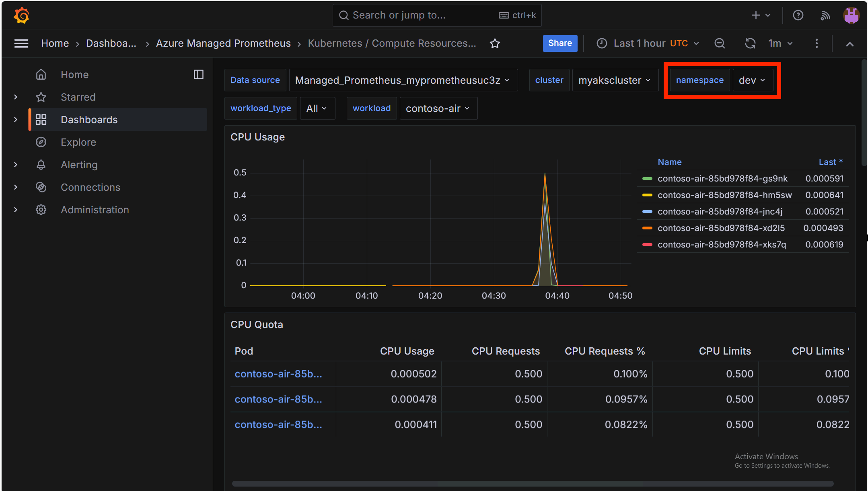
Task: Toggle the contoso-air-85bd978f84-xd2l5 series
Action: pos(721,228)
